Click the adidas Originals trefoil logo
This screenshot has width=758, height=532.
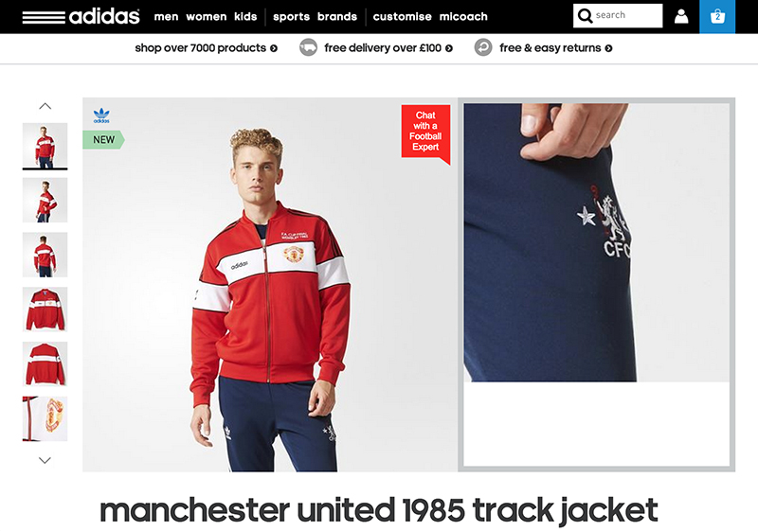pyautogui.click(x=101, y=115)
